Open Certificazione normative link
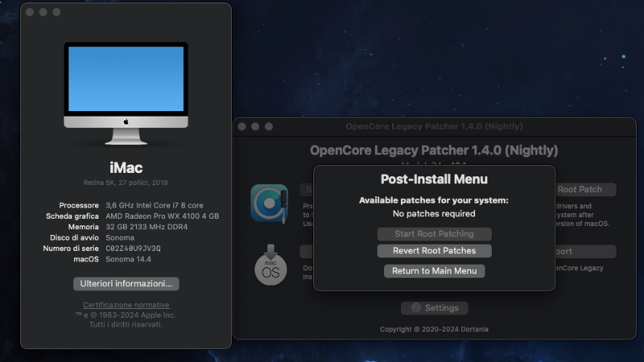644x362 pixels. (x=126, y=305)
